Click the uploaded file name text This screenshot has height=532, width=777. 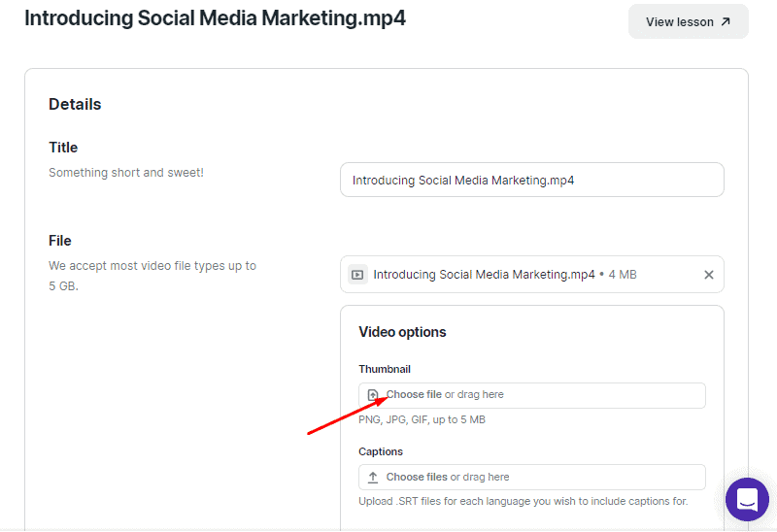coord(484,275)
